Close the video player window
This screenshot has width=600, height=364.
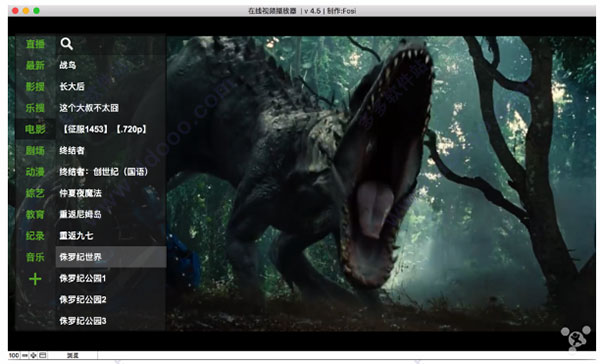[15, 11]
